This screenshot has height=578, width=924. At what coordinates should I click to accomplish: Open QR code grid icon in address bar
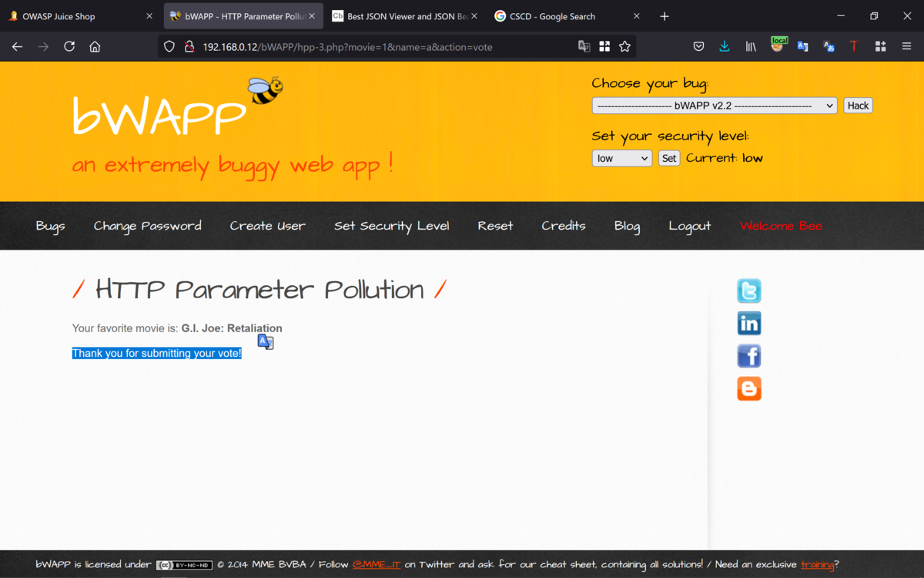click(604, 47)
